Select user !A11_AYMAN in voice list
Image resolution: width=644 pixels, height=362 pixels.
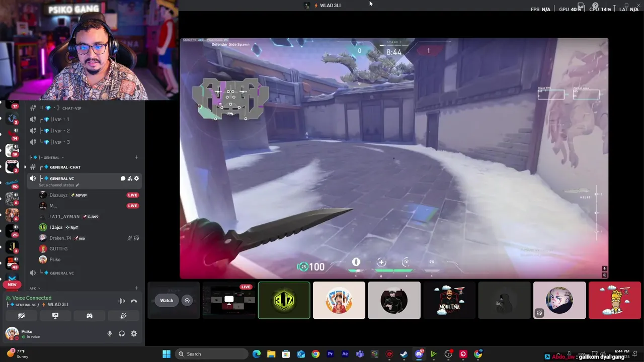64,217
